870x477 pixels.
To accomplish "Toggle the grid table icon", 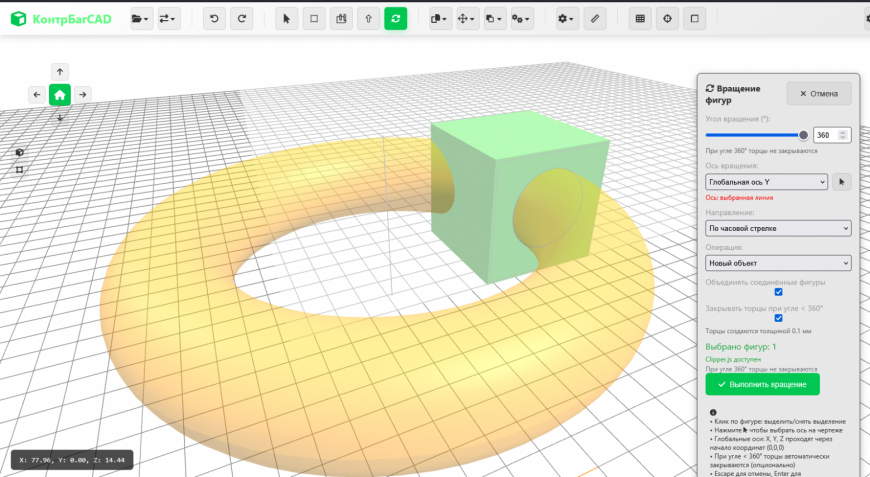I will tap(640, 19).
